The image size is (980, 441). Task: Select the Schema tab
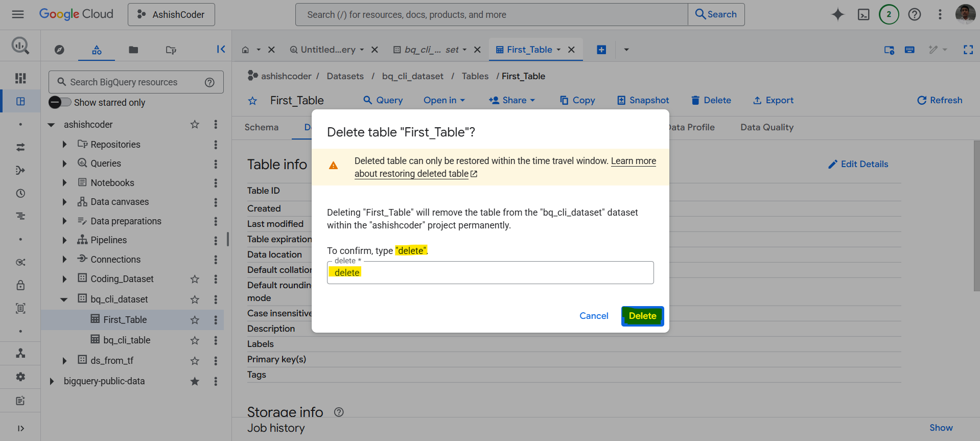coord(262,127)
